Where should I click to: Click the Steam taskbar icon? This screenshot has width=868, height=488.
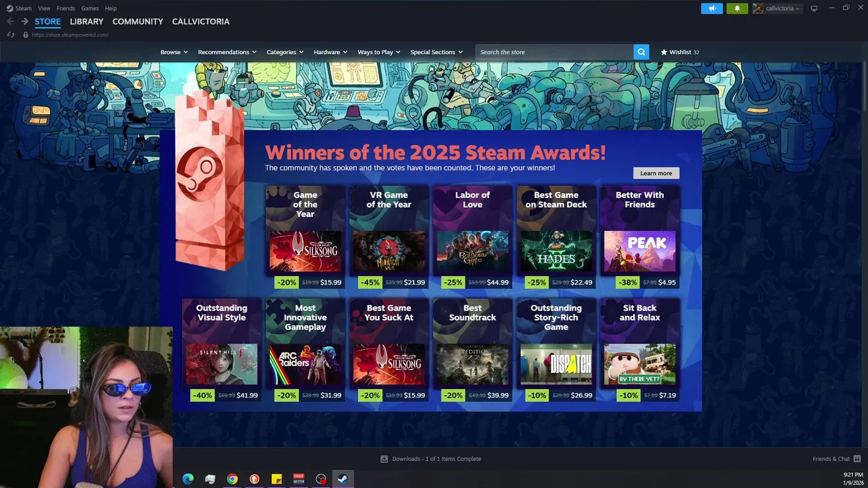pos(342,479)
